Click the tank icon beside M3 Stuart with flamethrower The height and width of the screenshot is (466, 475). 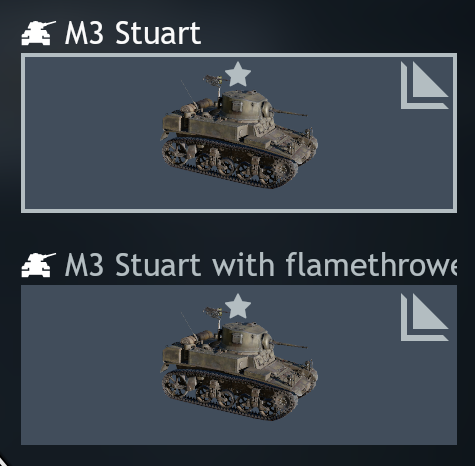tap(38, 265)
